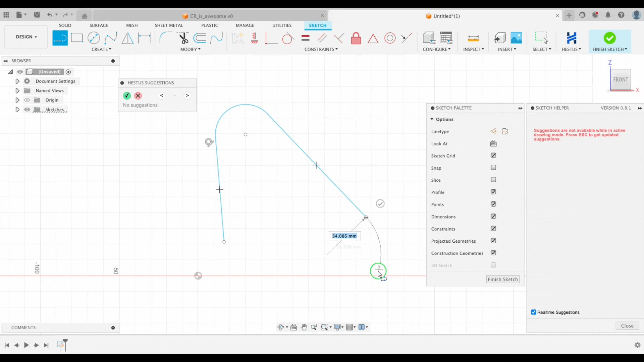
Task: Uncheck Realtime Suggestions
Action: [534, 312]
